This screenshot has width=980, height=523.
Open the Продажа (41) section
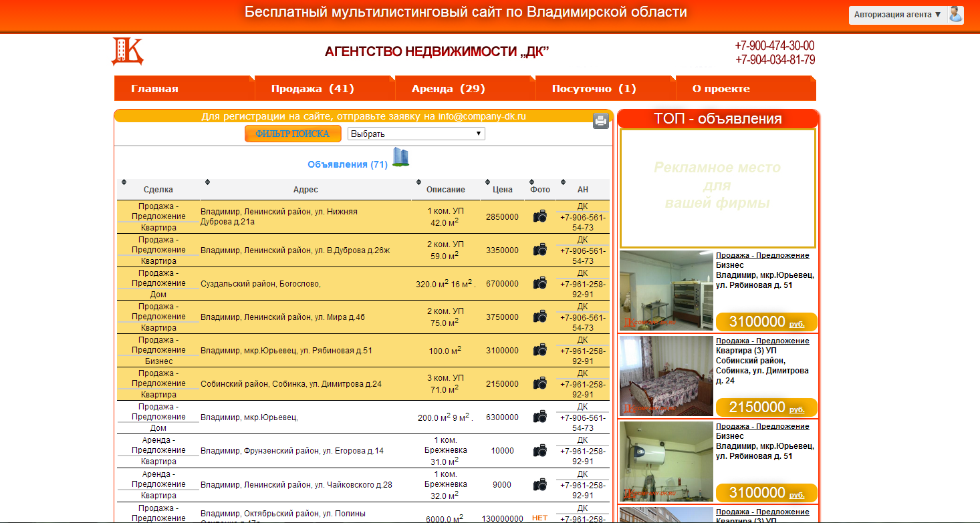(324, 88)
